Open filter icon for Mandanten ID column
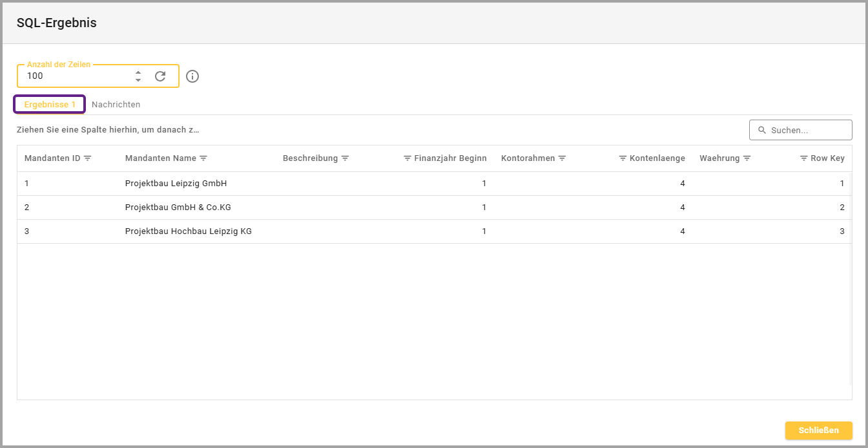868x448 pixels. point(88,158)
